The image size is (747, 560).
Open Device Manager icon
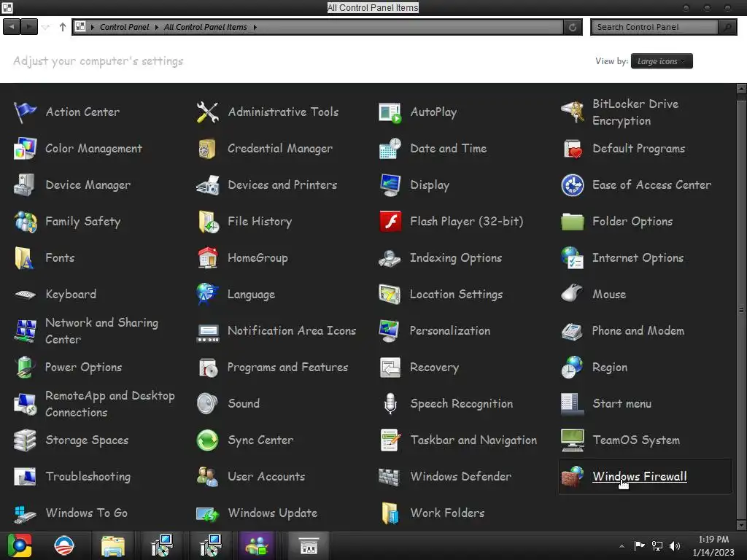click(24, 184)
